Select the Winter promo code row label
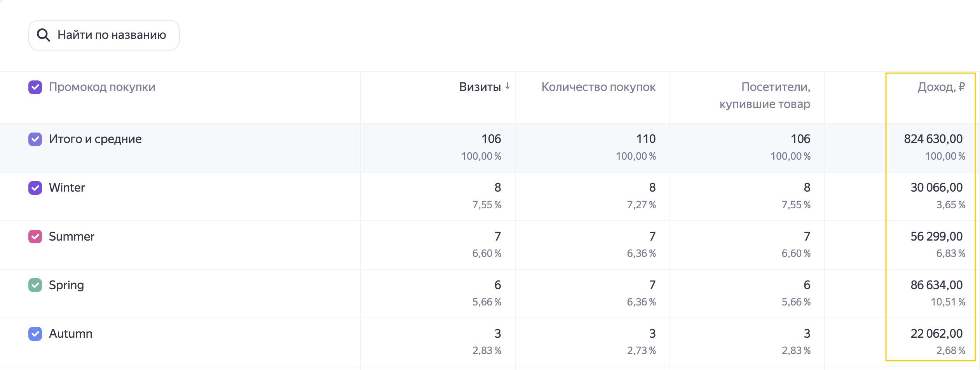The width and height of the screenshot is (980, 370). pos(67,188)
